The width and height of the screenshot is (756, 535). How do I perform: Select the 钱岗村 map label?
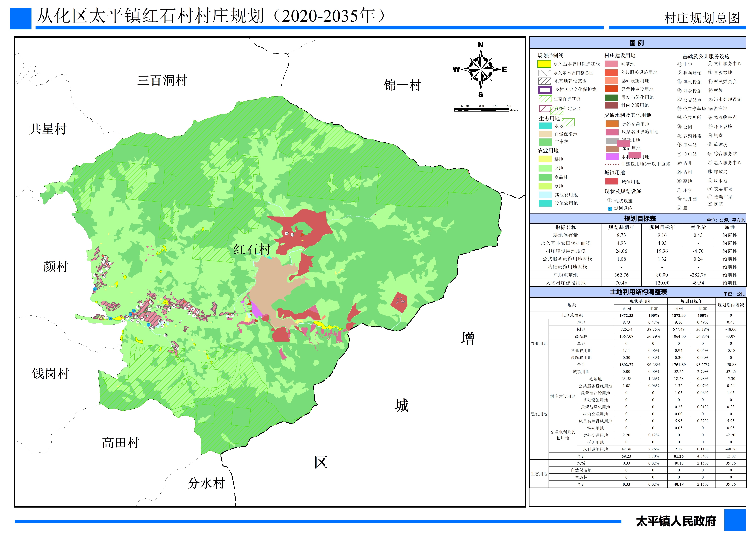(x=51, y=373)
